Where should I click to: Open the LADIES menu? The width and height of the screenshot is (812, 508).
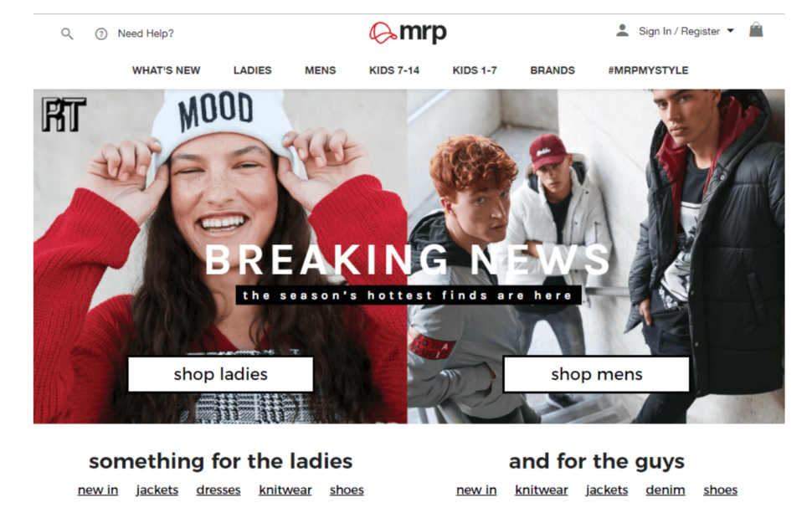[252, 70]
